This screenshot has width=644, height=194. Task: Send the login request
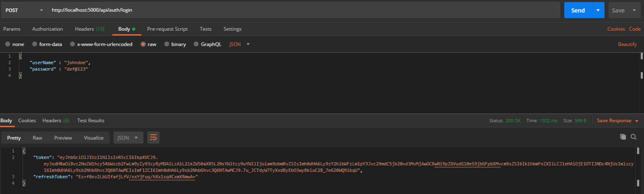[x=578, y=10]
